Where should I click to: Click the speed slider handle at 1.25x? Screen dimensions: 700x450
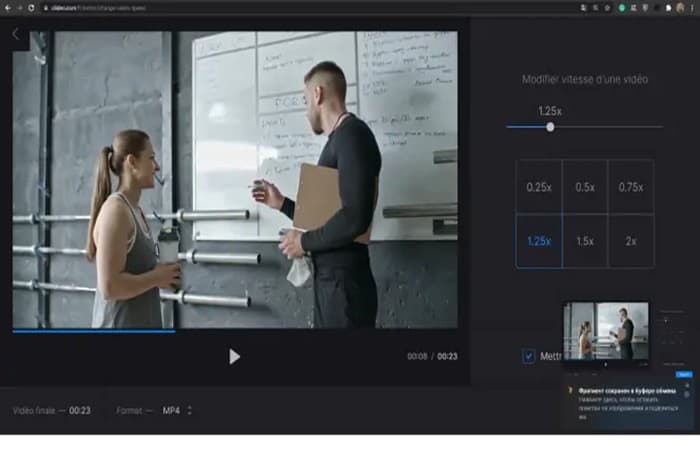pyautogui.click(x=550, y=127)
